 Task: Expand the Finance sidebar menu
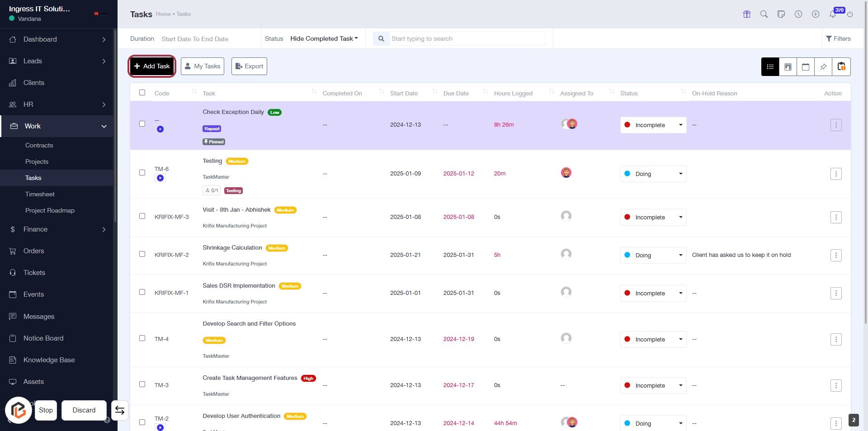click(x=57, y=229)
